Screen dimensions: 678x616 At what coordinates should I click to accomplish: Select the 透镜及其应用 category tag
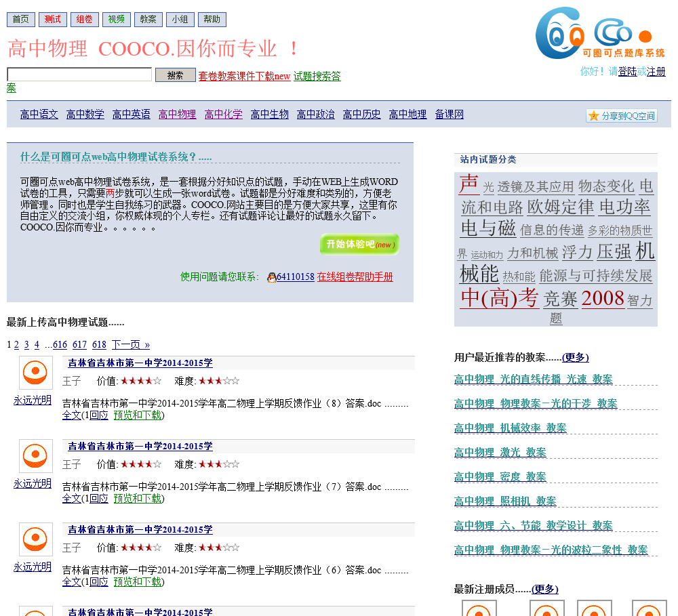[x=536, y=187]
